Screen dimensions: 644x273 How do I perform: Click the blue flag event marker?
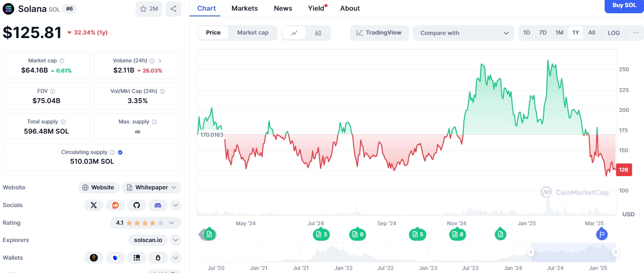602,235
